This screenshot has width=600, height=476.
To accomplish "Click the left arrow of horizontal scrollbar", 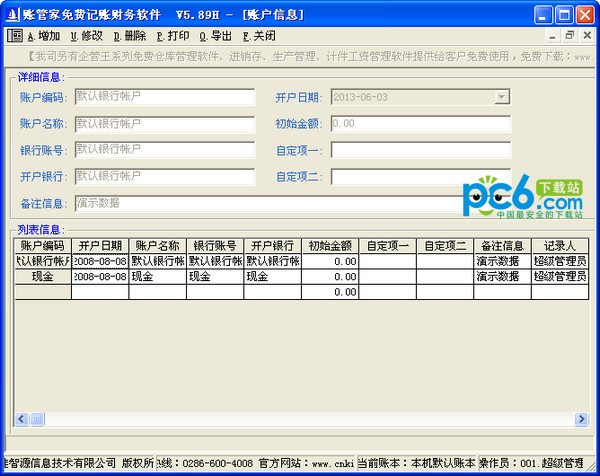I will 21,419.
